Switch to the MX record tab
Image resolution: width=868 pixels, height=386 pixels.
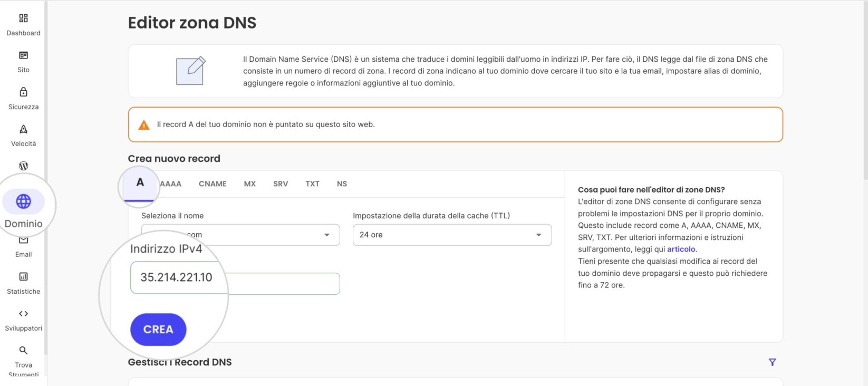pyautogui.click(x=250, y=184)
